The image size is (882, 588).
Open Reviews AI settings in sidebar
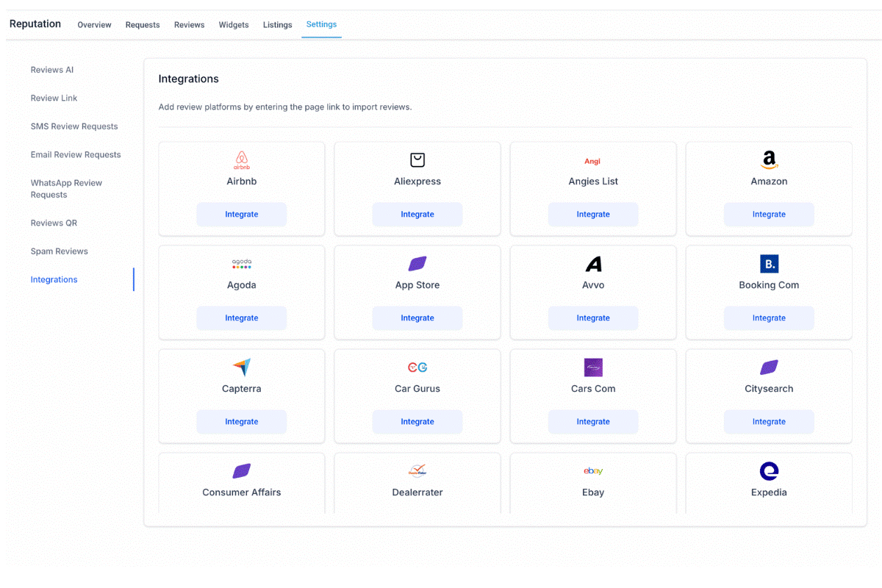[52, 70]
